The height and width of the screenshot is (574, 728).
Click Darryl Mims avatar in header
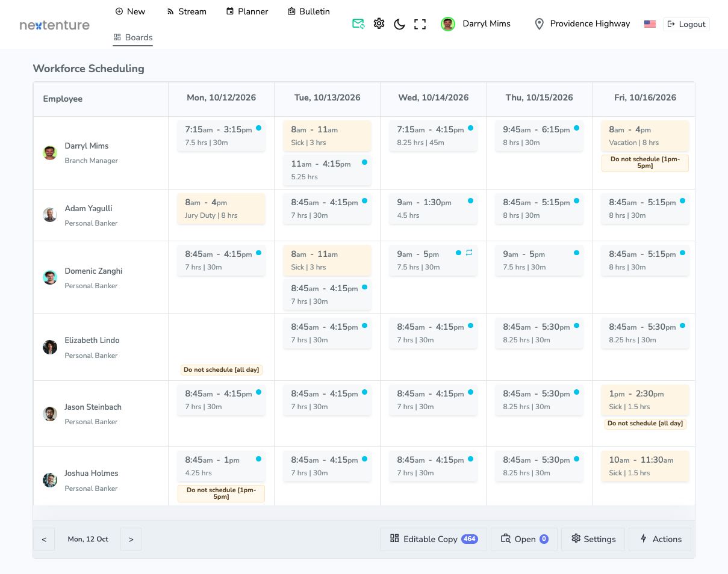[448, 24]
